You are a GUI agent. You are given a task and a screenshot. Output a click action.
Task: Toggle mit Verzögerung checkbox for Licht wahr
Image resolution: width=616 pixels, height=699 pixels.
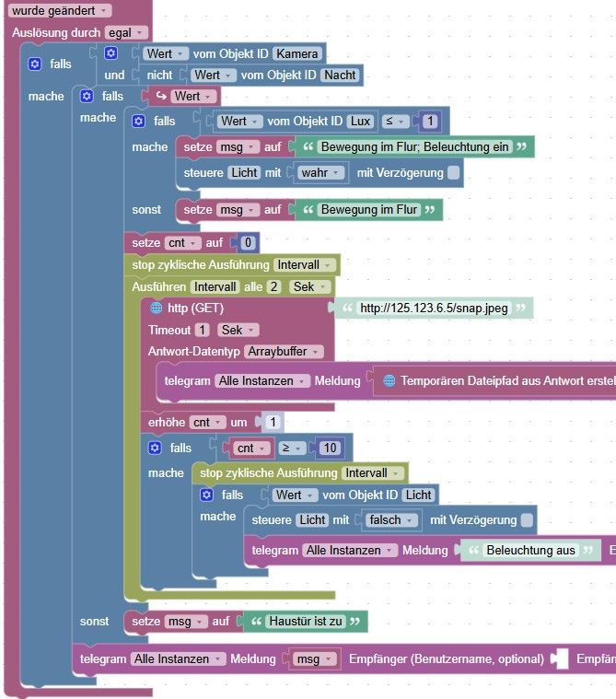point(453,172)
